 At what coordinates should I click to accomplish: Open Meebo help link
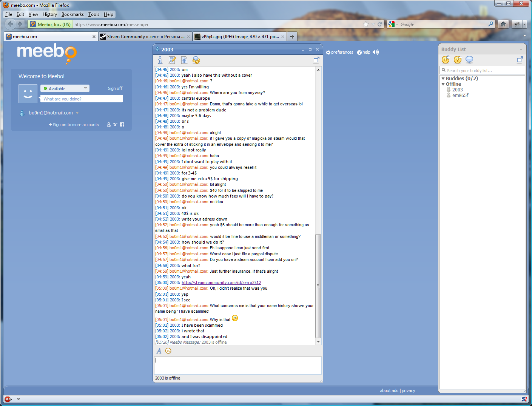(364, 52)
